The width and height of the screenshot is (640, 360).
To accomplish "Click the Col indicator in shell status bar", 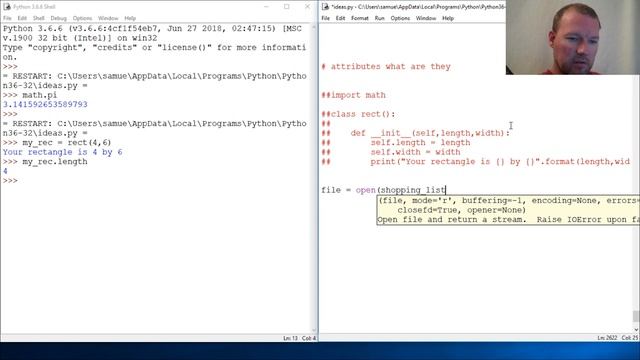I will pos(309,338).
